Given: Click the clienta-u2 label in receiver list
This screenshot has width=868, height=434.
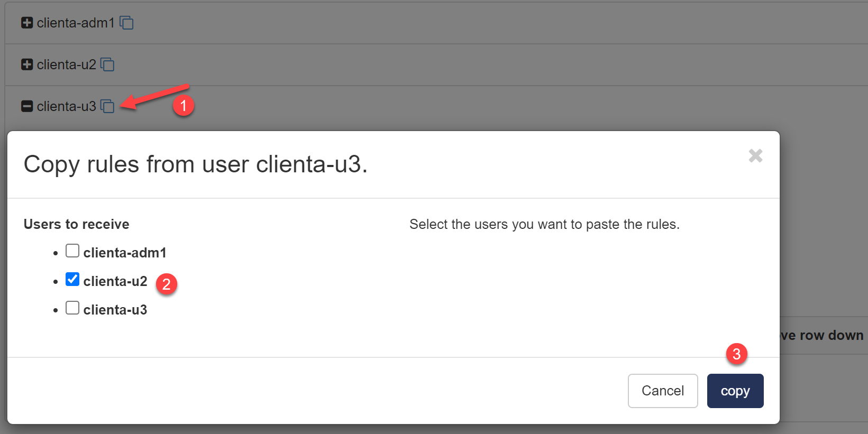Looking at the screenshot, I should coord(115,281).
